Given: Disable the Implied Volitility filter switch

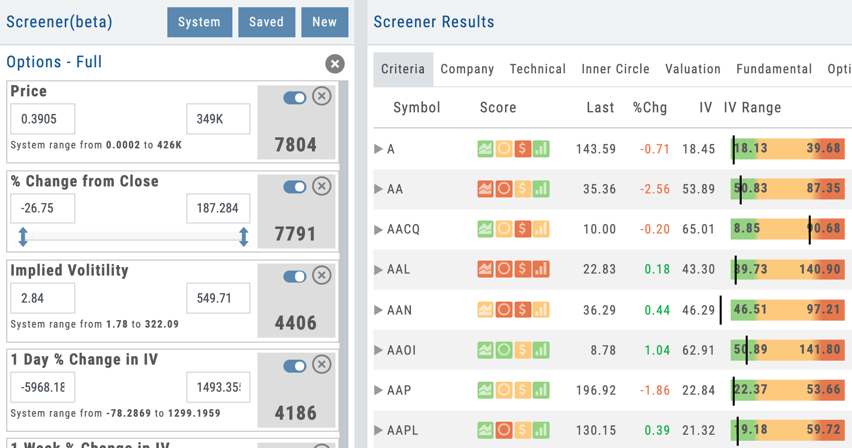Looking at the screenshot, I should point(295,277).
